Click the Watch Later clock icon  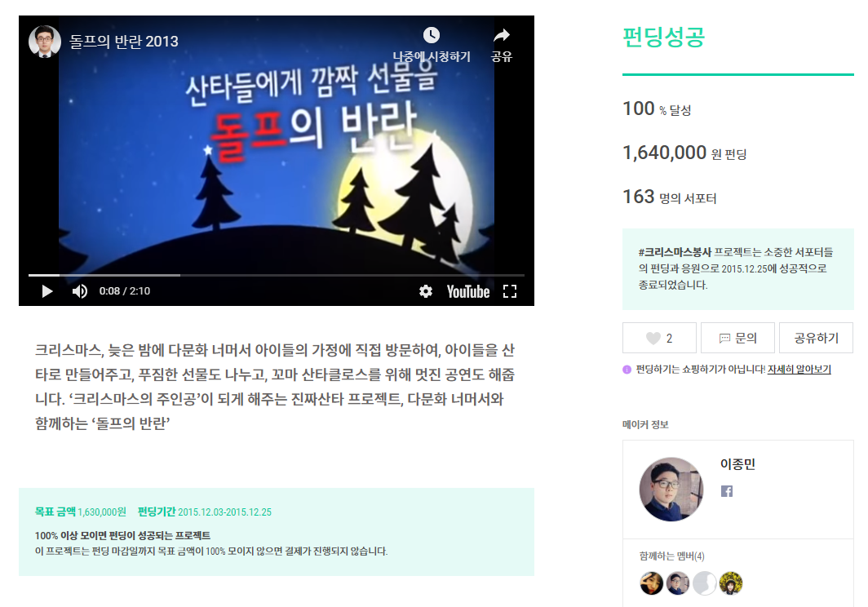coord(432,35)
